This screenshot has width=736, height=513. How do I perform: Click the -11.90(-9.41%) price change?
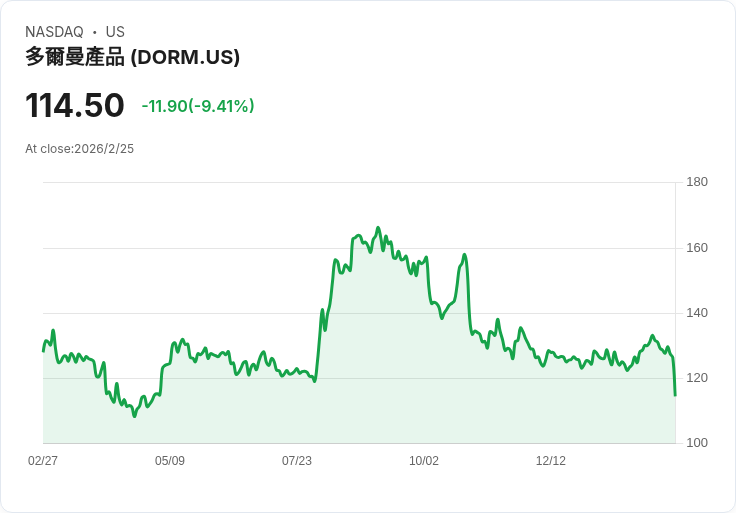point(198,106)
